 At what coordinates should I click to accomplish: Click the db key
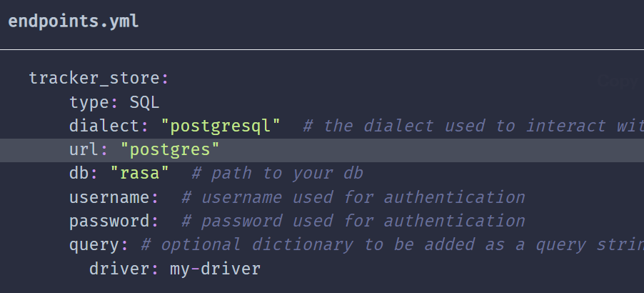(x=81, y=174)
